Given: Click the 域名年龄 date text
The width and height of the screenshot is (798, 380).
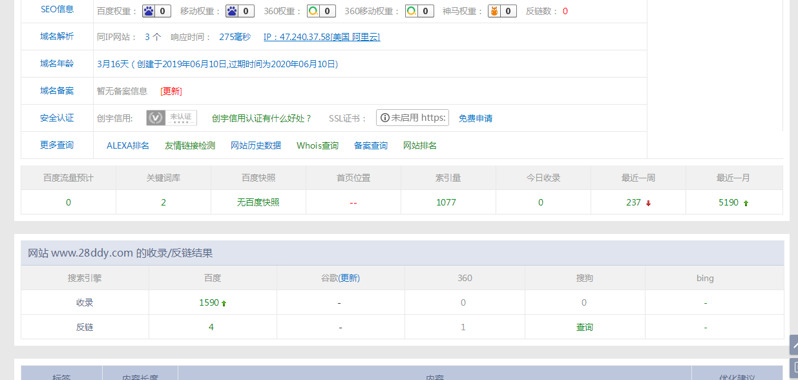Looking at the screenshot, I should pos(217,64).
